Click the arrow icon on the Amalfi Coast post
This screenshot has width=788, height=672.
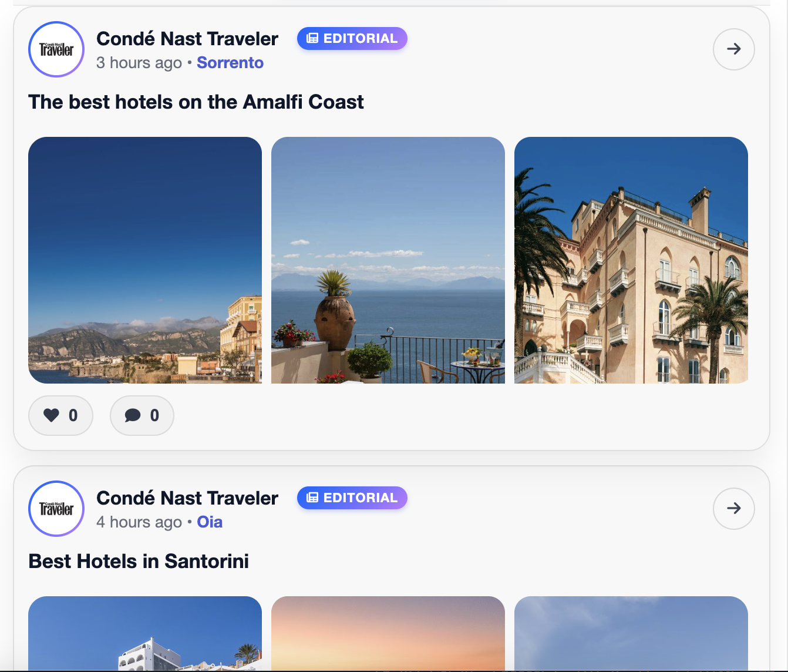click(733, 49)
